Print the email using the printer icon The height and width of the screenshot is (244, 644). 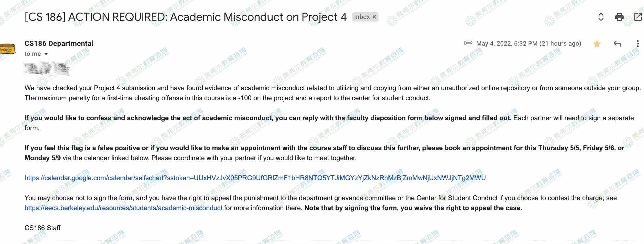coord(619,17)
